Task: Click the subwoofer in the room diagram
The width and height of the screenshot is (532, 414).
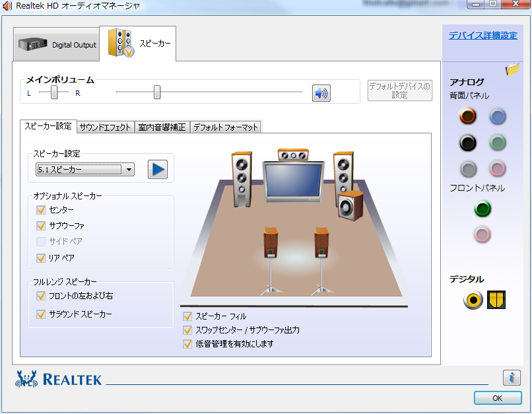Action: [x=350, y=206]
